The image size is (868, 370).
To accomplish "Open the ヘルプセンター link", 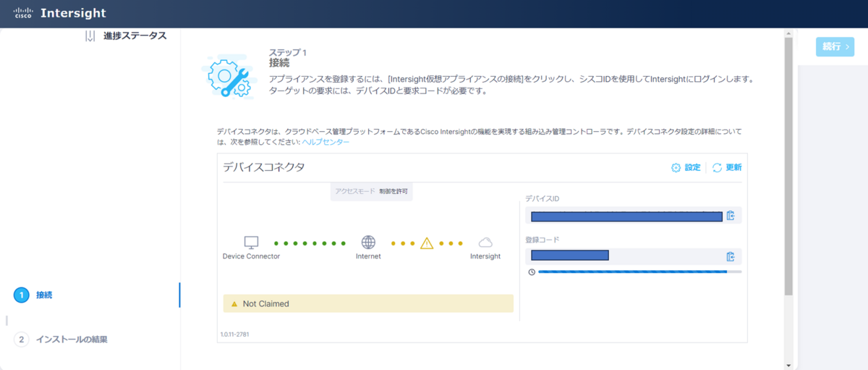I will tap(325, 142).
